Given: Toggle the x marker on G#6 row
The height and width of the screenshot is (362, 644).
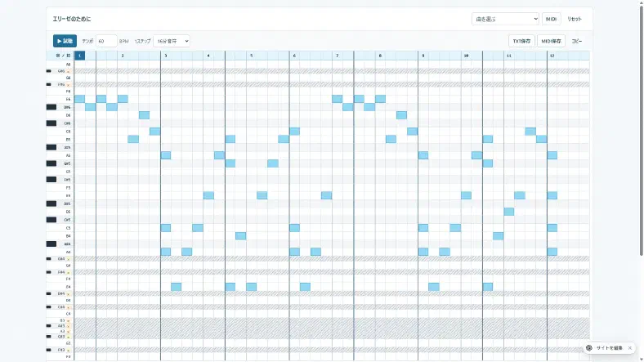Looking at the screenshot, I should tap(69, 71).
